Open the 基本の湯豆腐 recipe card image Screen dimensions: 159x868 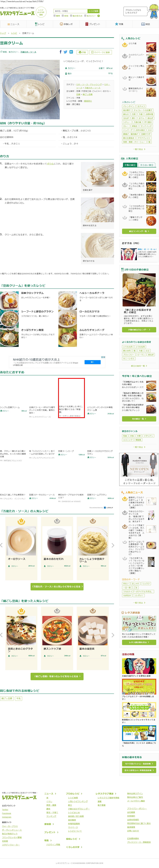[93, 630]
